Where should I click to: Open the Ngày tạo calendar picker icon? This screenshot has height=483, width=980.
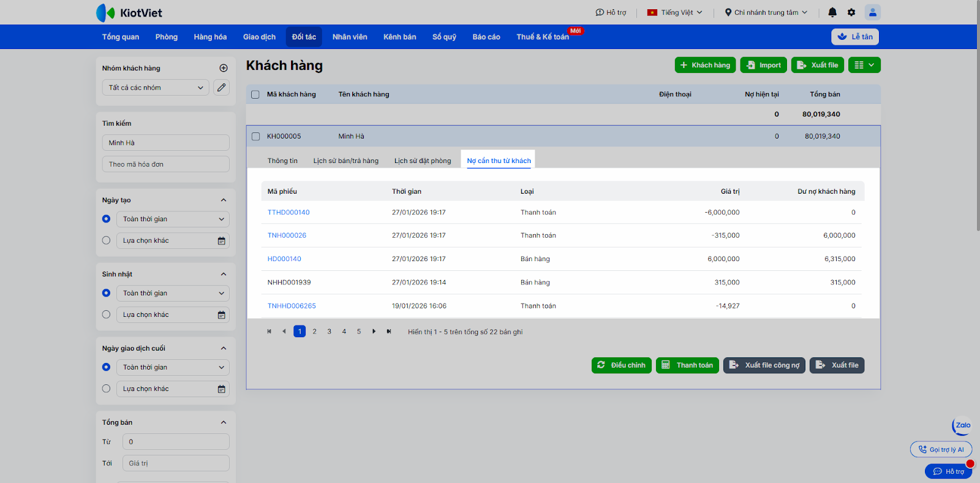coord(222,241)
